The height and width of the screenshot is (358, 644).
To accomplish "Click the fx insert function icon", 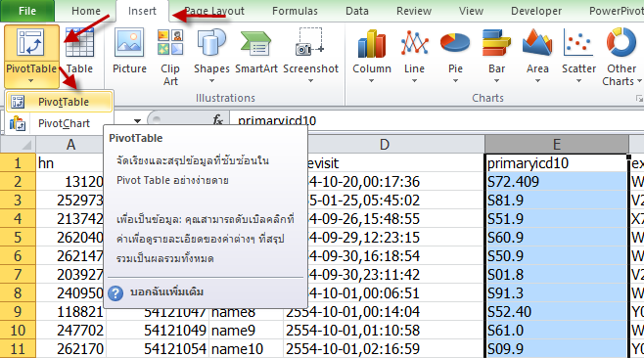I will tap(217, 120).
